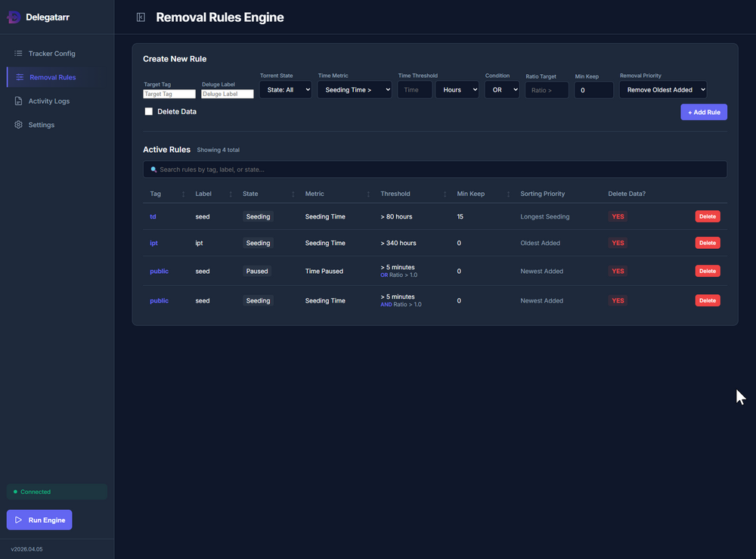Open the Torrent State dropdown

286,90
